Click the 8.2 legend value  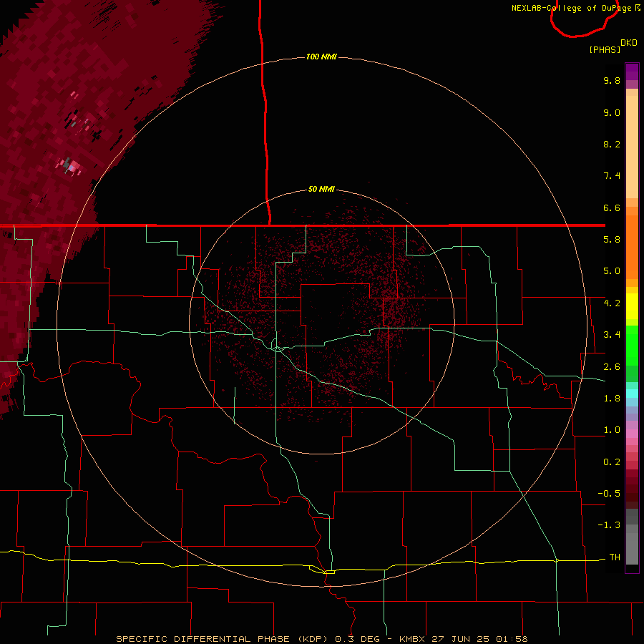pos(612,144)
